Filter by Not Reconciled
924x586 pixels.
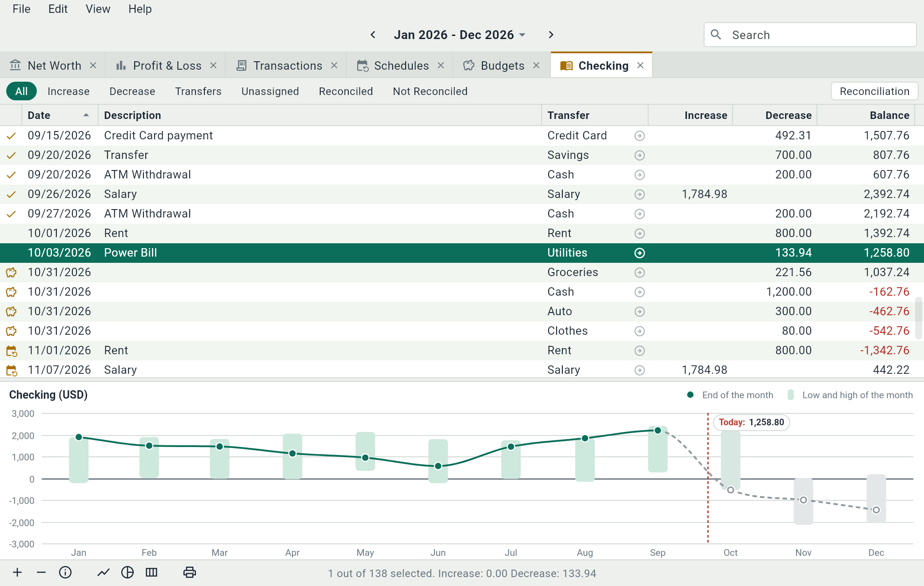[x=430, y=91]
